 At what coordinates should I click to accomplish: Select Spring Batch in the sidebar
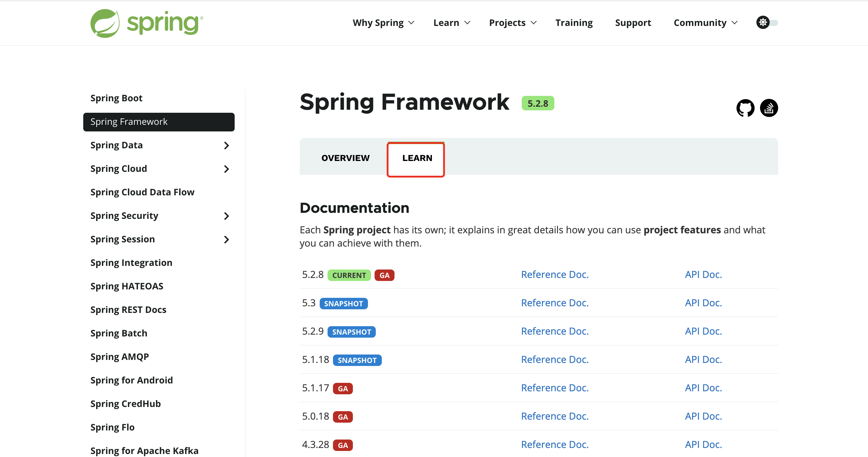coord(119,333)
